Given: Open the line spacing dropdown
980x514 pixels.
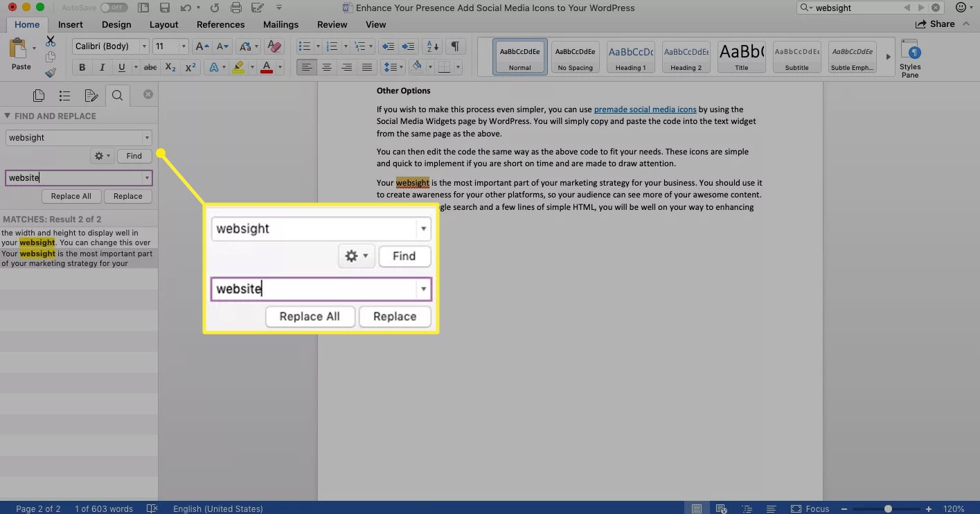Looking at the screenshot, I should coord(393,67).
